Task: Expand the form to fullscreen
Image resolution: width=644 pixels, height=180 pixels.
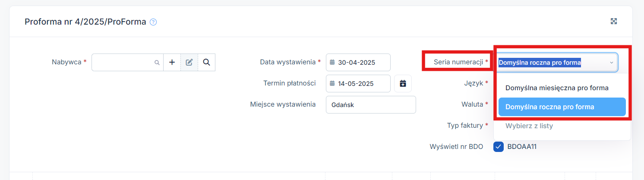Action: (613, 22)
